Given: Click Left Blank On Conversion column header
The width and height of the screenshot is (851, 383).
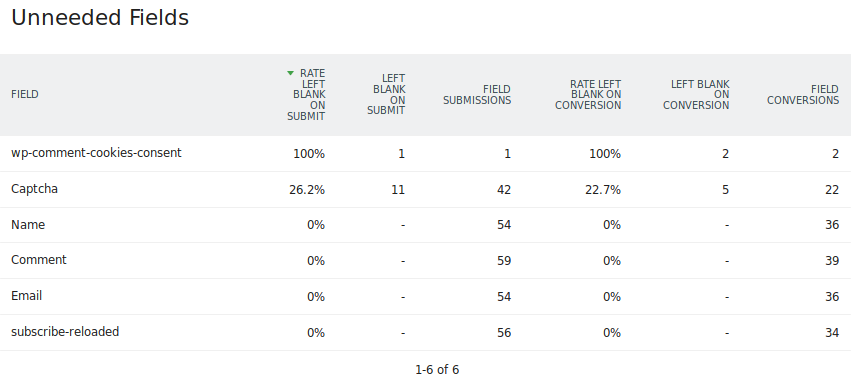Looking at the screenshot, I should [696, 95].
